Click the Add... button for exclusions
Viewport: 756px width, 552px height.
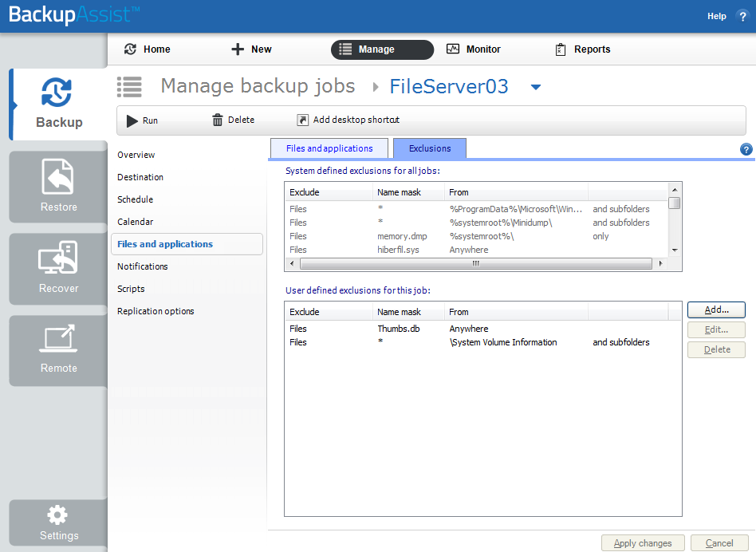716,310
